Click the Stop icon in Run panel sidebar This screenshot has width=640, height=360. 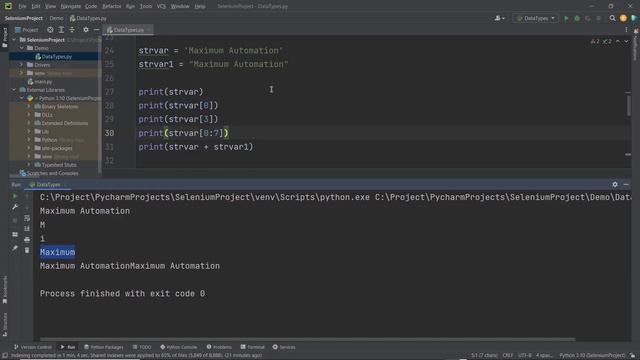click(15, 220)
